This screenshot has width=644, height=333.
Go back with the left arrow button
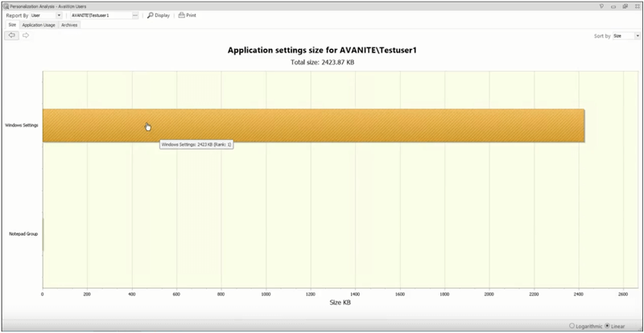11,35
